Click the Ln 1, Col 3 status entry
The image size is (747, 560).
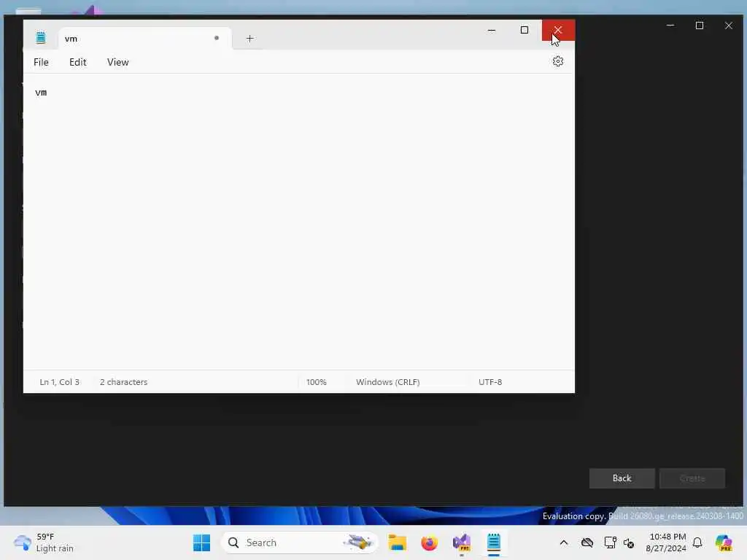(x=60, y=382)
